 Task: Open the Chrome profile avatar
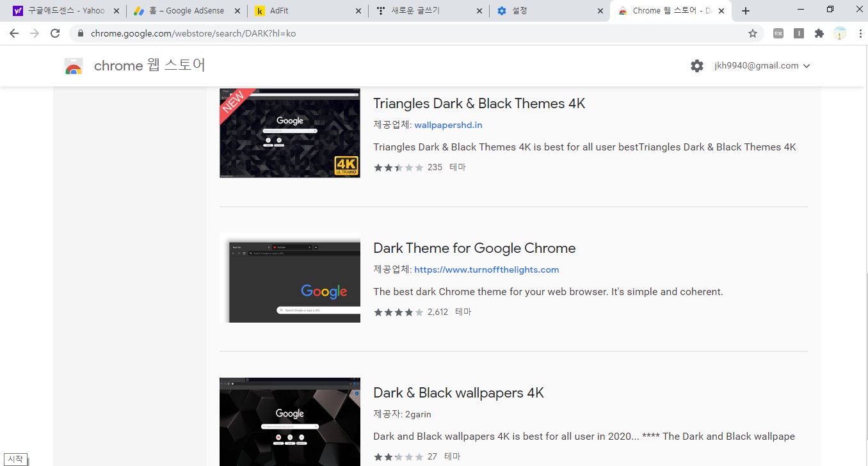840,33
